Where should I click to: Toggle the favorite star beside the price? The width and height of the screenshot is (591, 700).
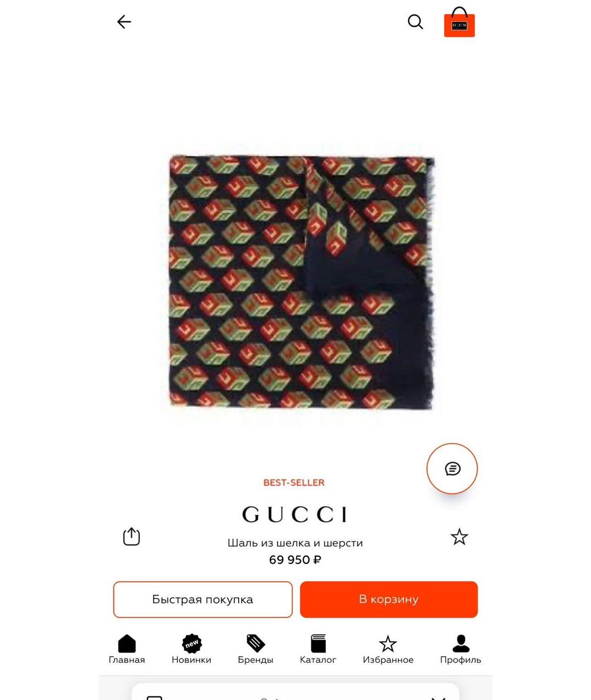(x=459, y=536)
